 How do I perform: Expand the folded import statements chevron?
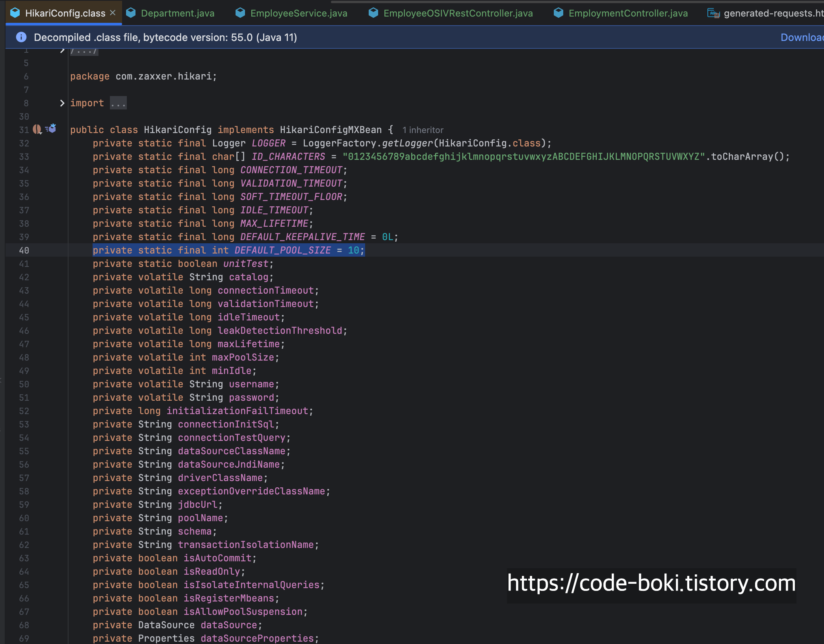pos(62,103)
